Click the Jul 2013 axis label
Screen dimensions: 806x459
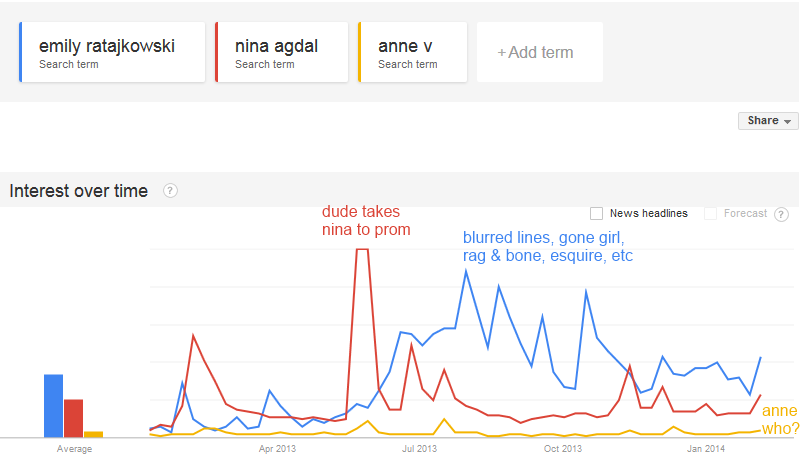point(420,449)
